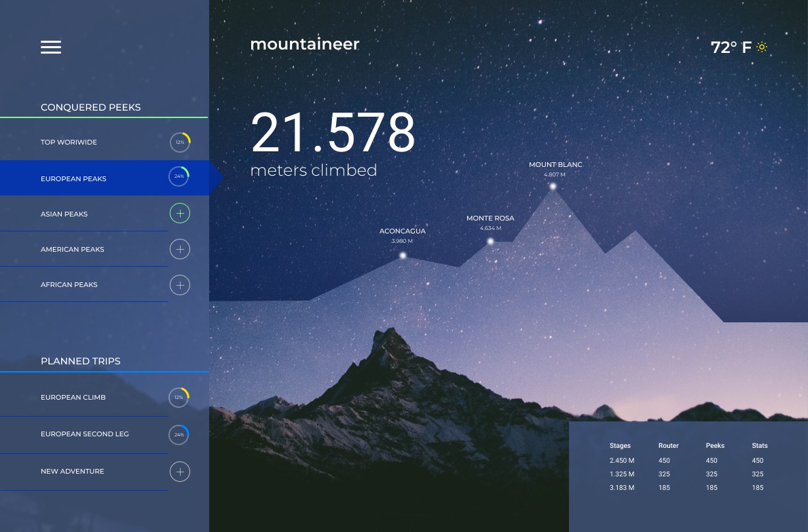Click 4.807 M height under Mount Blanc

[x=555, y=174]
